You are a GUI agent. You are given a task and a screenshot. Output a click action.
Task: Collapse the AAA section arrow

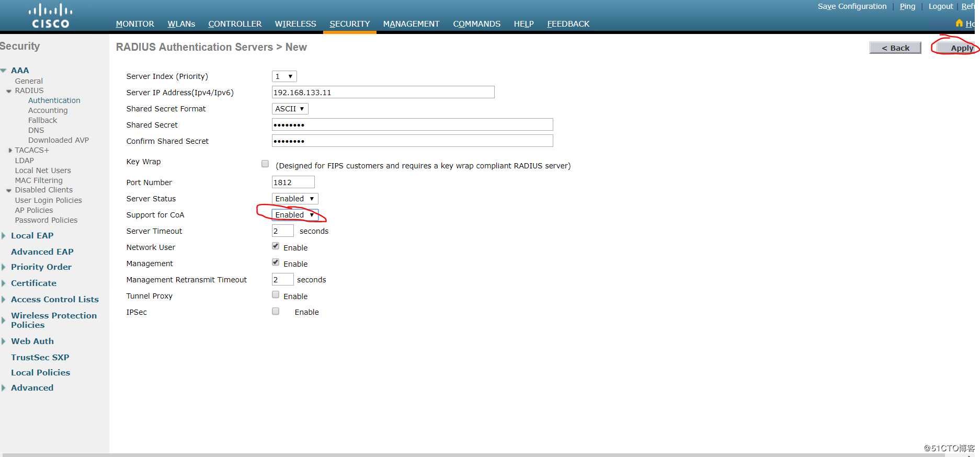point(4,70)
